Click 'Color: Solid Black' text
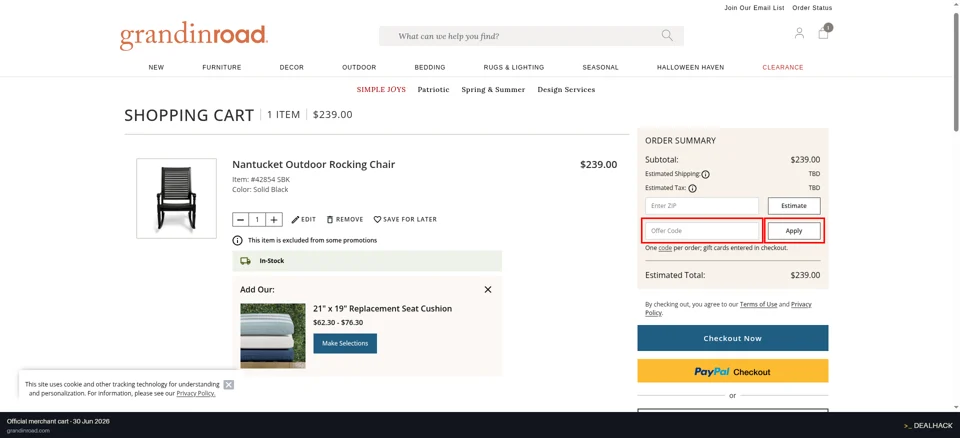 (260, 190)
